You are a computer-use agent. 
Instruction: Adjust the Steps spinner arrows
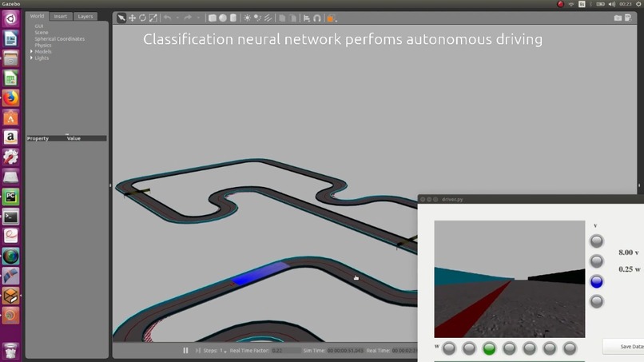[x=225, y=351]
